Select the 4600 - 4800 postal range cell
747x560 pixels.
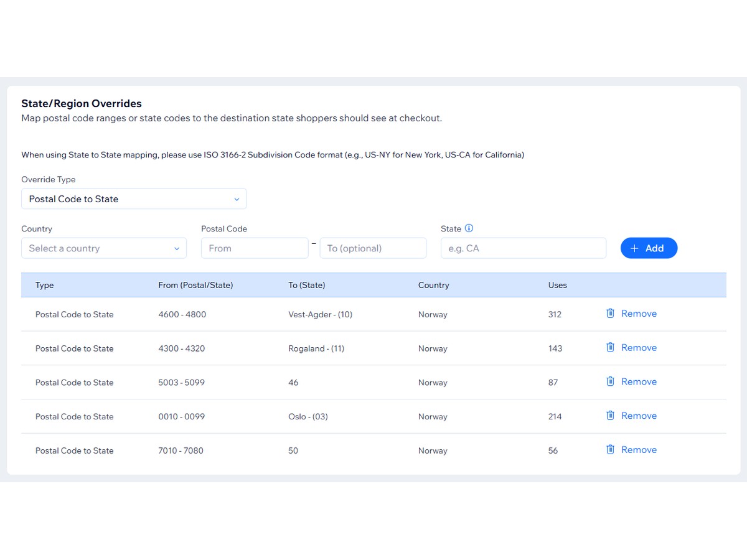[x=182, y=314]
